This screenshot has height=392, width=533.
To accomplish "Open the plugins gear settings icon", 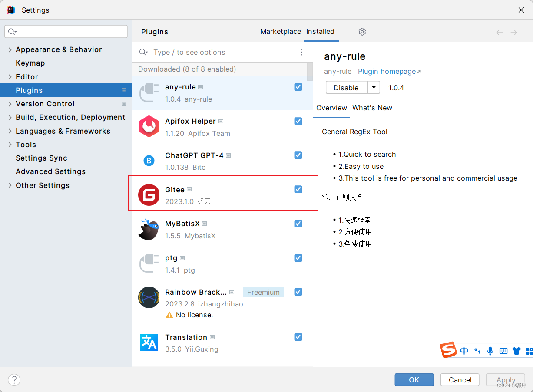I will coord(362,32).
